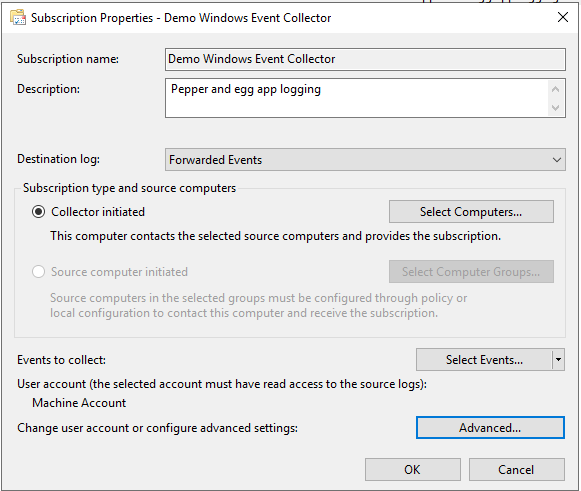
Task: Select the Collector initiated radio button
Action: (38, 212)
